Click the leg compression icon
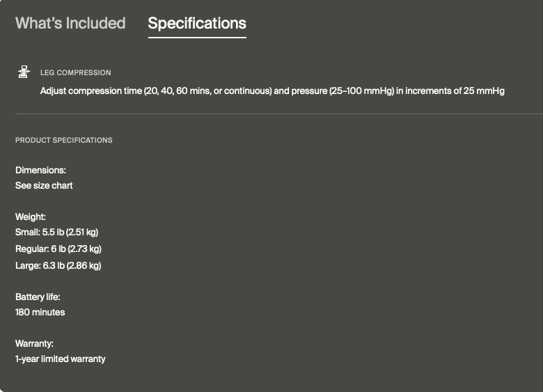Image resolution: width=543 pixels, height=392 pixels. (x=24, y=72)
